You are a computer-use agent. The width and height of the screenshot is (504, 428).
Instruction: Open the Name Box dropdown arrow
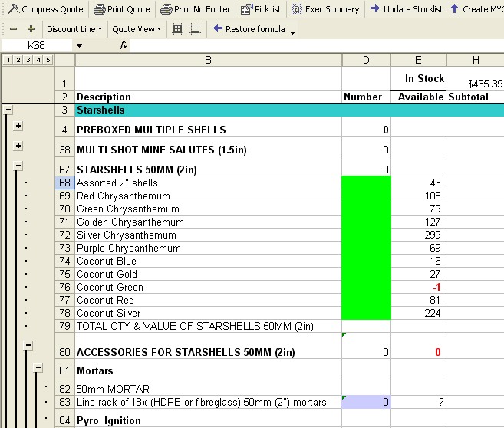pyautogui.click(x=78, y=46)
